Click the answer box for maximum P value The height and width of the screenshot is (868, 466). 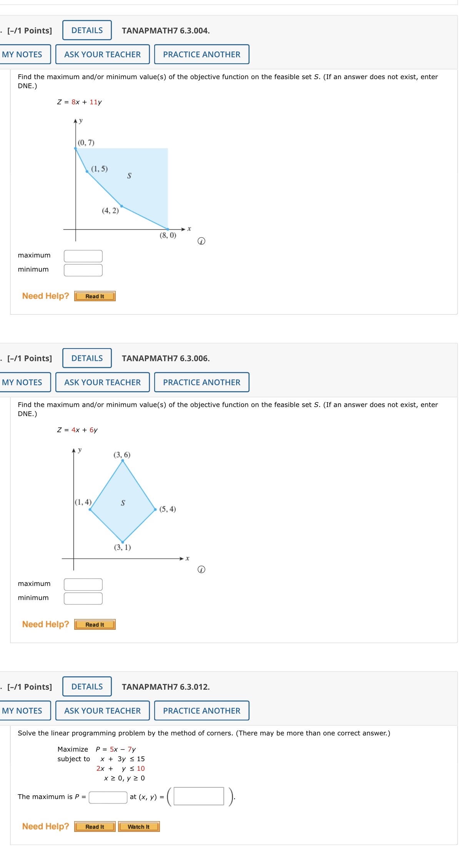pos(108,796)
